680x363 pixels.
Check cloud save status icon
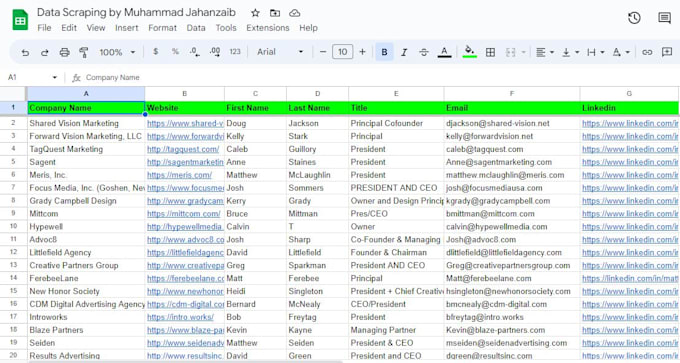coord(294,13)
